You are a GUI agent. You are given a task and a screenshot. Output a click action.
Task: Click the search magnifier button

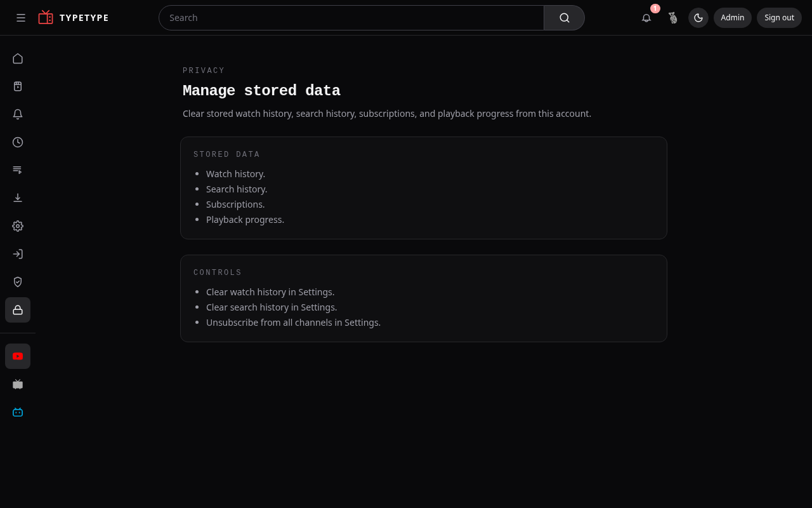coord(564,18)
